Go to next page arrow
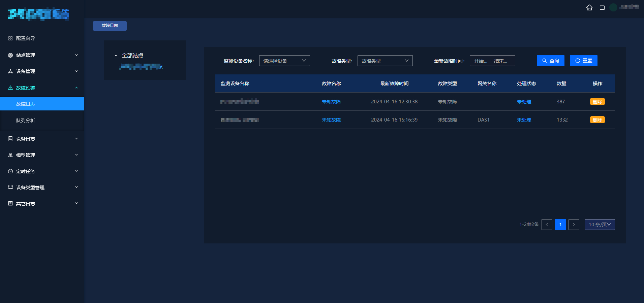 point(574,225)
